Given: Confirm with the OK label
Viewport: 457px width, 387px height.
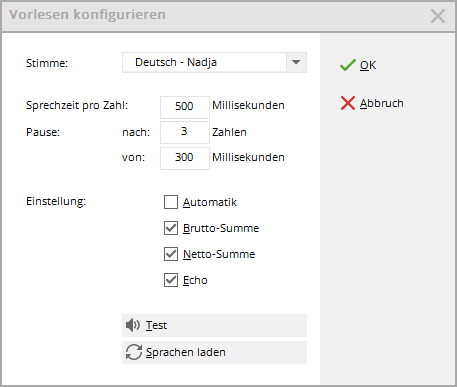Looking at the screenshot, I should 368,65.
